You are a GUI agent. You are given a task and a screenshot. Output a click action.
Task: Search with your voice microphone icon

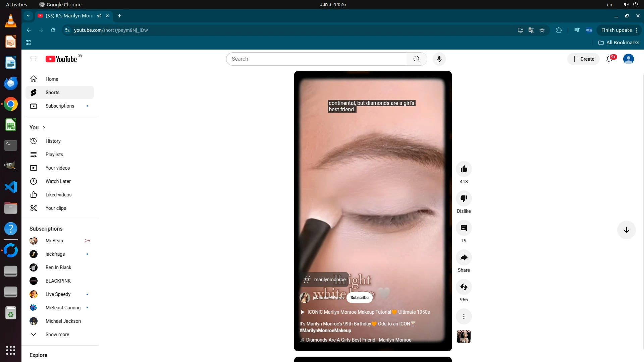point(439,59)
